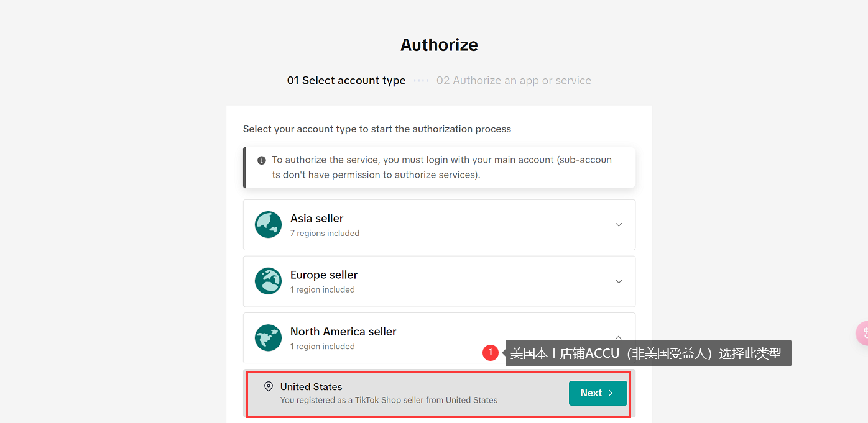Click the Europe seller title text
868x423 pixels.
(x=324, y=275)
